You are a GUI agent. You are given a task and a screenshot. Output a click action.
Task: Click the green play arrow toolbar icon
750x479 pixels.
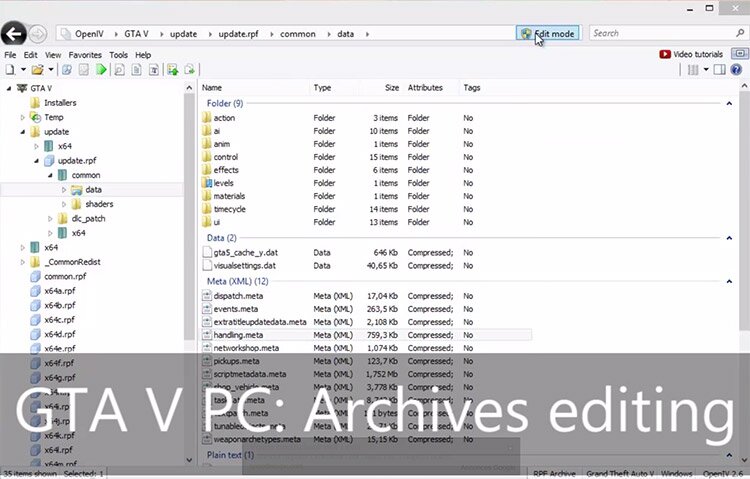[x=101, y=70]
